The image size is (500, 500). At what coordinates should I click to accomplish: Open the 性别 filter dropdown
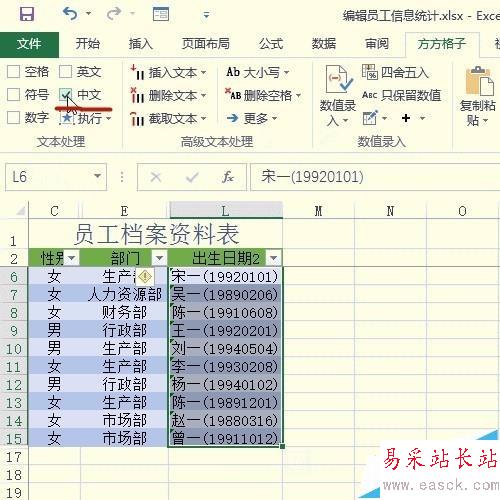click(x=72, y=258)
